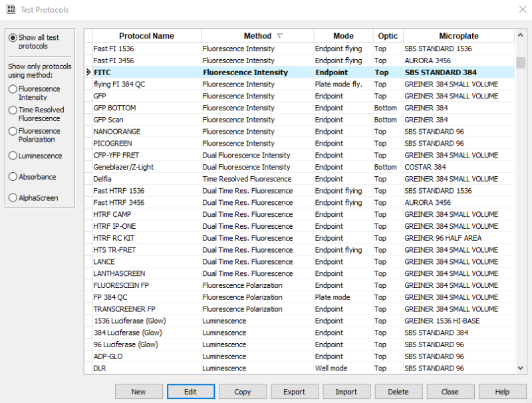Select the CFP-YFP FRET protocol
Image resolution: width=532 pixels, height=403 pixels.
(116, 156)
